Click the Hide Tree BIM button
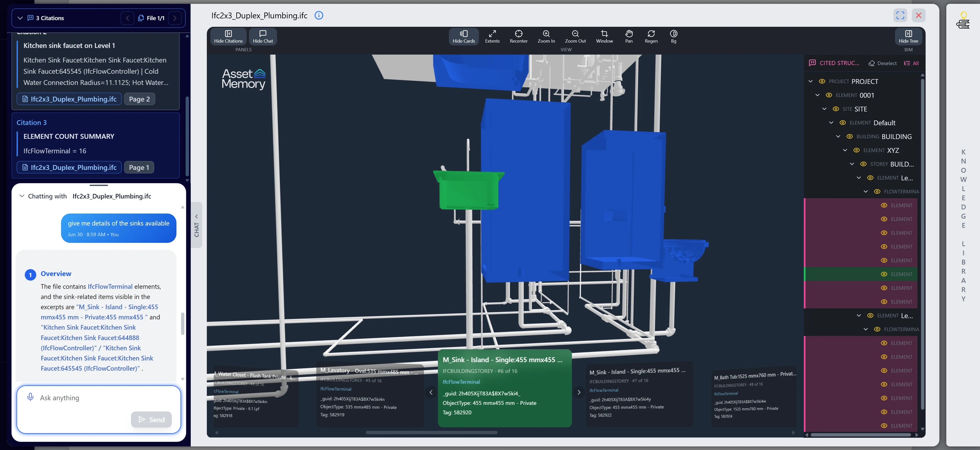The width and height of the screenshot is (980, 450). click(x=908, y=36)
